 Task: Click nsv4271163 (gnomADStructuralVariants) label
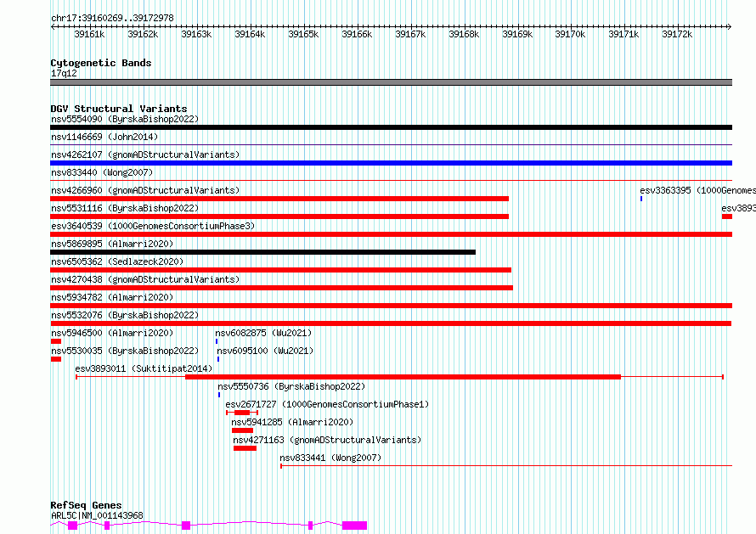(327, 440)
